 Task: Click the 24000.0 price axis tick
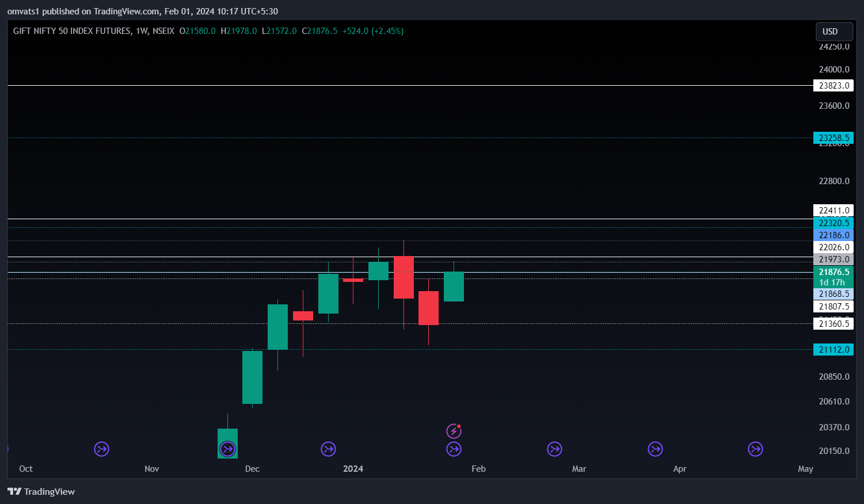click(834, 70)
